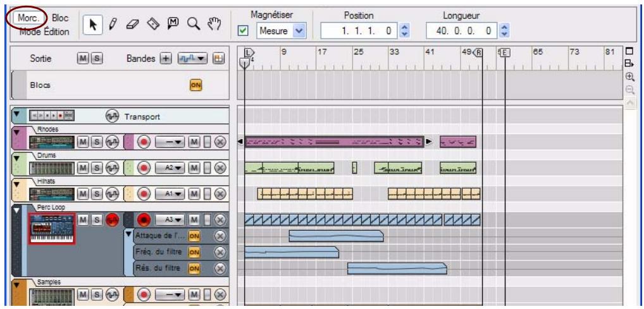The height and width of the screenshot is (309, 644).
Task: Click the orange pattern lane button near Bandes
Action: click(217, 59)
